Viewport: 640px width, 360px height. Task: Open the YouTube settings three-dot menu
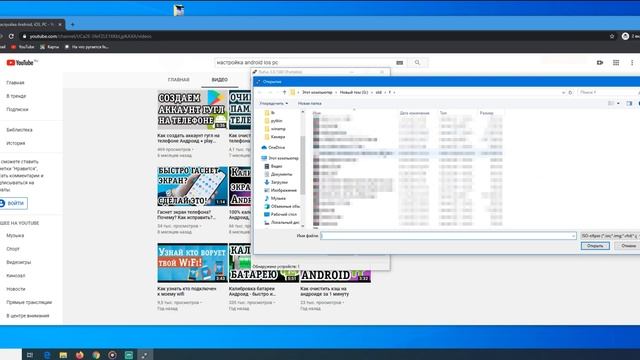[632, 62]
